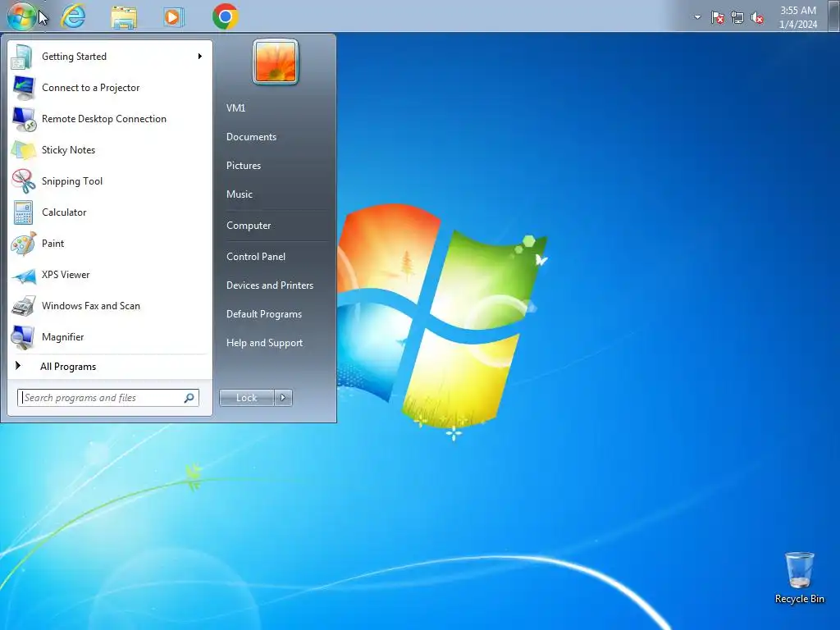Click the Calculator icon
Image resolution: width=840 pixels, height=630 pixels.
24,212
